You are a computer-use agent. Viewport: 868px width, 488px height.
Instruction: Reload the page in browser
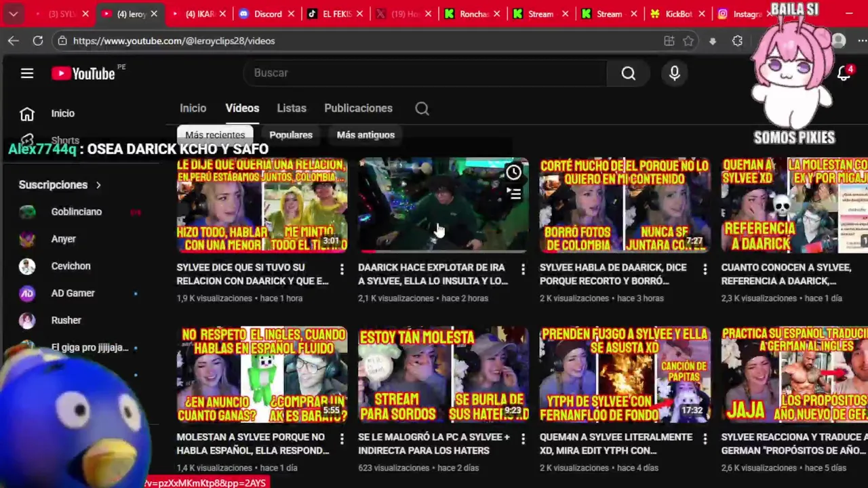click(38, 41)
